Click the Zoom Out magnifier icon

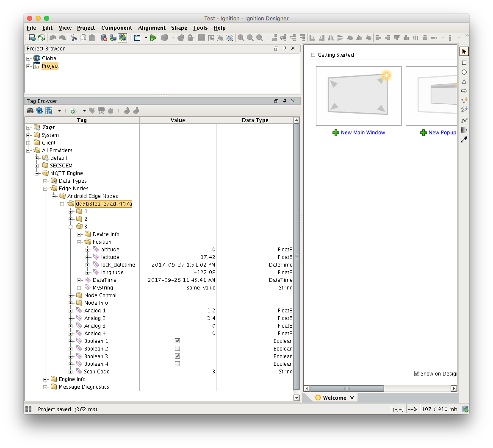tap(250, 38)
